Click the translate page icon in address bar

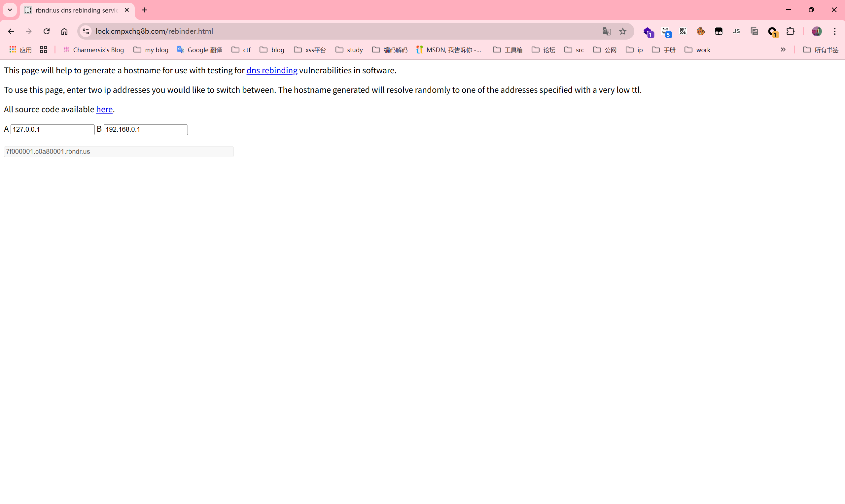click(x=607, y=31)
